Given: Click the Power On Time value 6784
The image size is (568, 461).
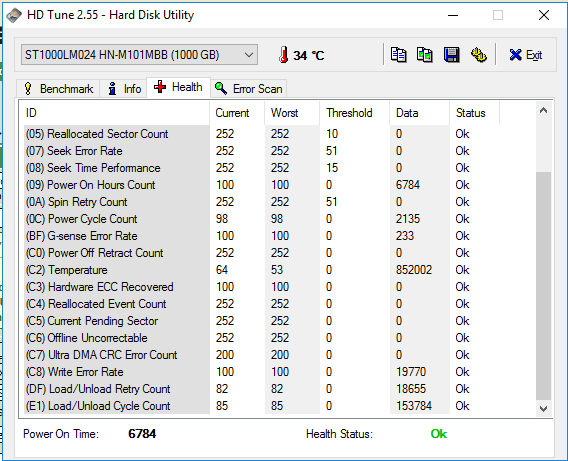Looking at the screenshot, I should (142, 434).
